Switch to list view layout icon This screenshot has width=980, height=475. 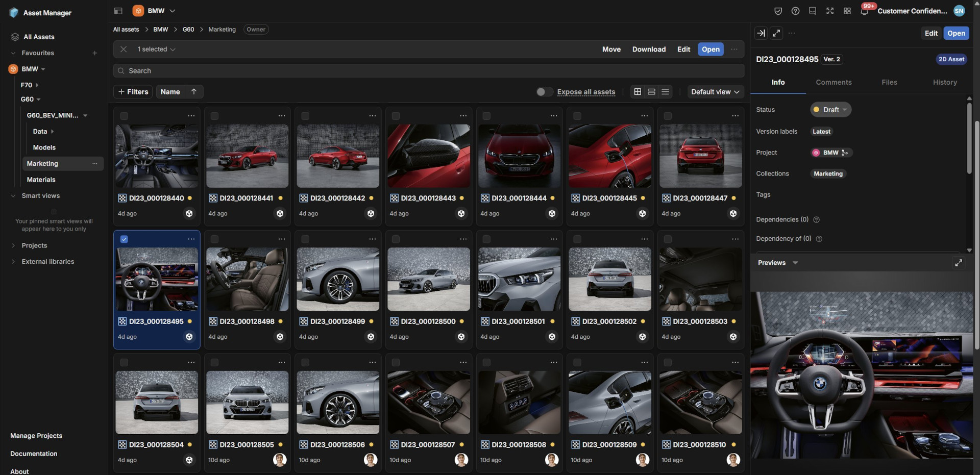coord(665,92)
